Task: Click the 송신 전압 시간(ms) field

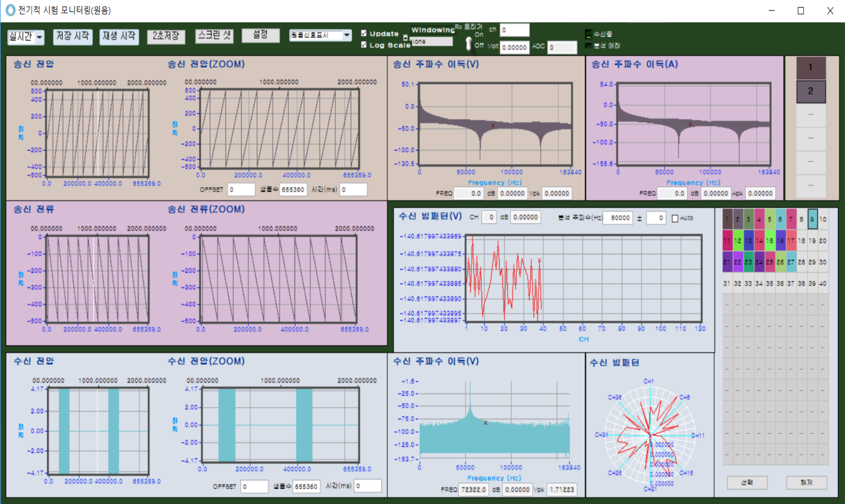Action: coord(353,190)
